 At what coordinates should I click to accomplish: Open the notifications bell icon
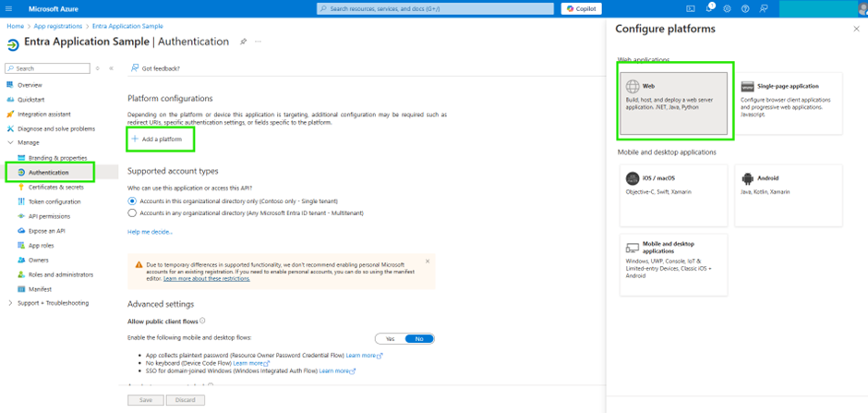click(x=709, y=9)
